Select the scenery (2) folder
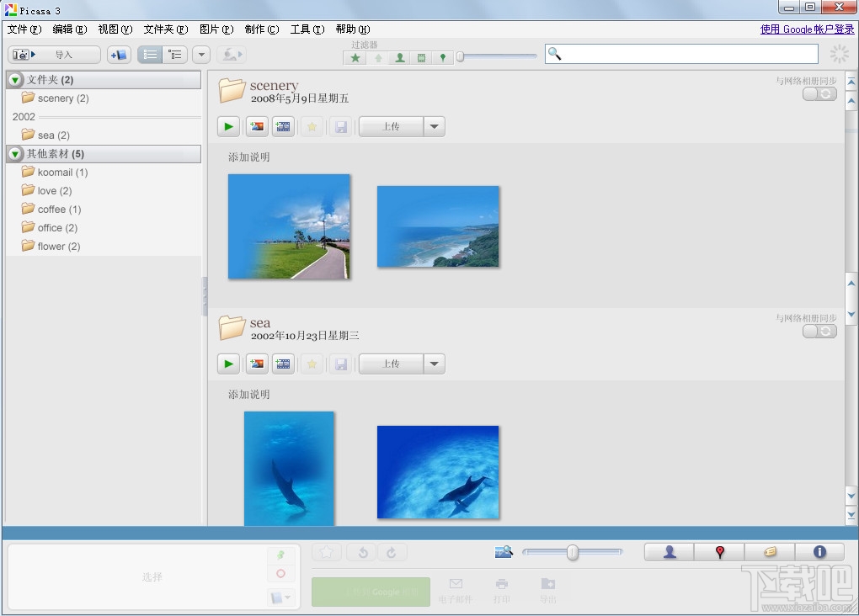Screen dimensions: 859x616 pos(55,98)
